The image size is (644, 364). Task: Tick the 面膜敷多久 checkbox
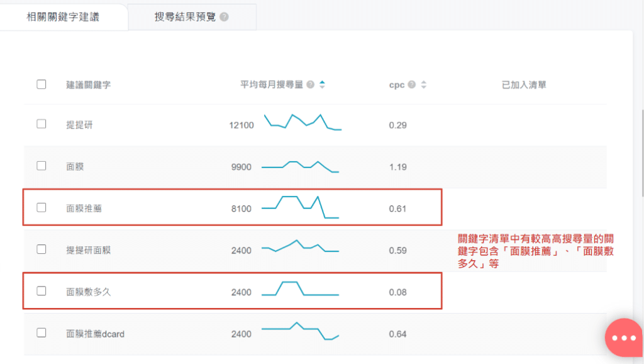(42, 291)
